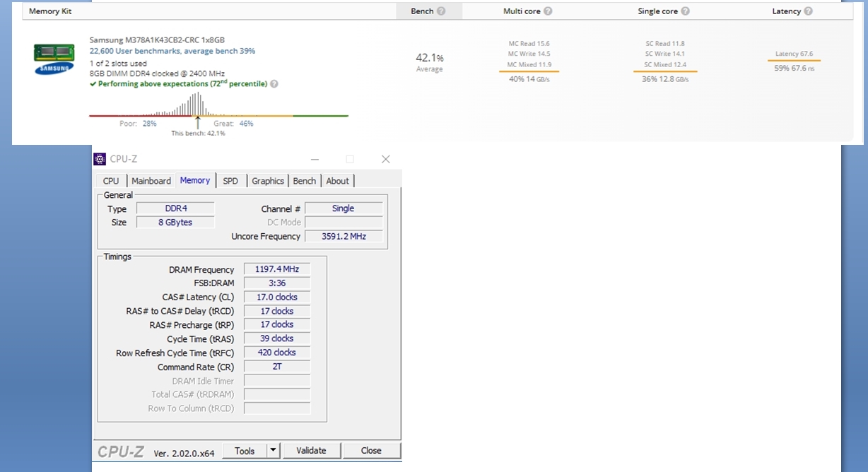The image size is (868, 472).
Task: Click the tRFC 420 clocks field
Action: point(277,353)
